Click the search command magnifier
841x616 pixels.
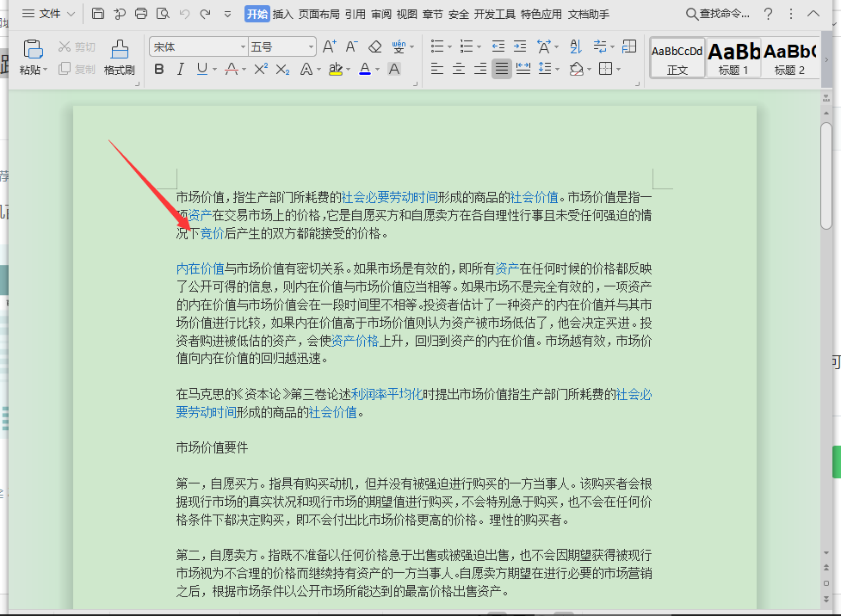[692, 14]
